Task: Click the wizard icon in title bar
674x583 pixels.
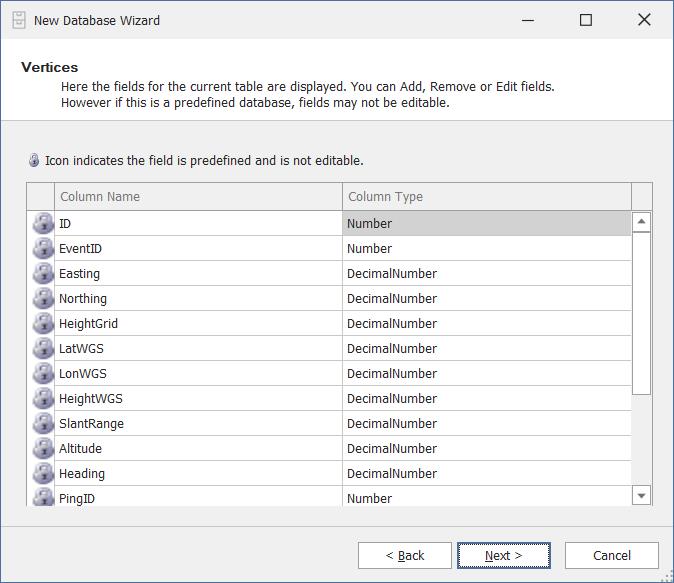Action: pos(18,20)
